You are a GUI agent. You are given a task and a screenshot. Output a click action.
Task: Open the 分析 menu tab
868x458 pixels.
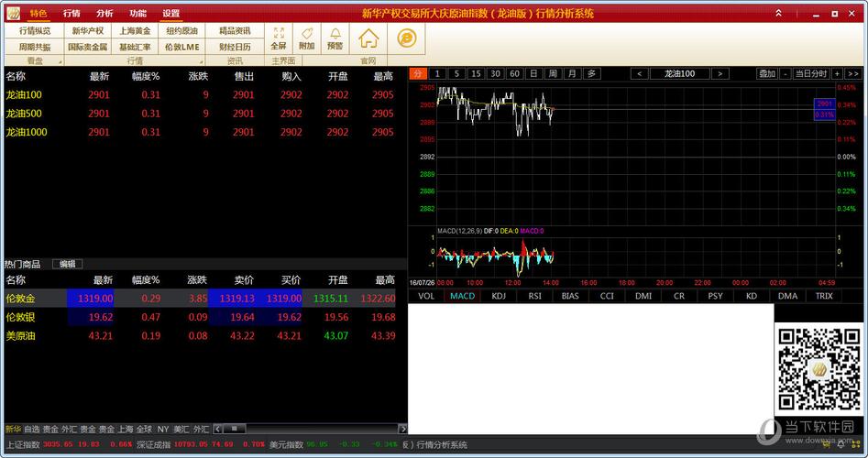click(x=104, y=13)
